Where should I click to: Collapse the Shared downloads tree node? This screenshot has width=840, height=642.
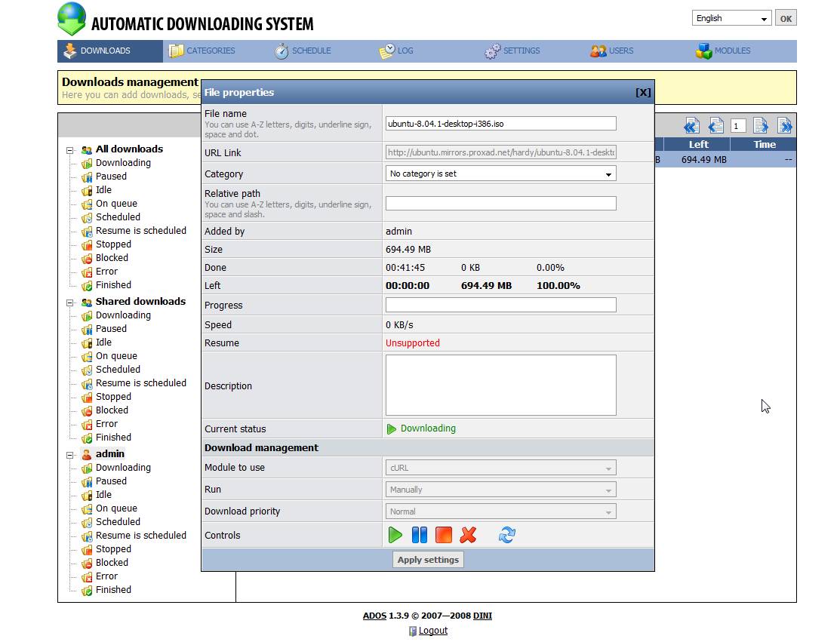pos(70,303)
